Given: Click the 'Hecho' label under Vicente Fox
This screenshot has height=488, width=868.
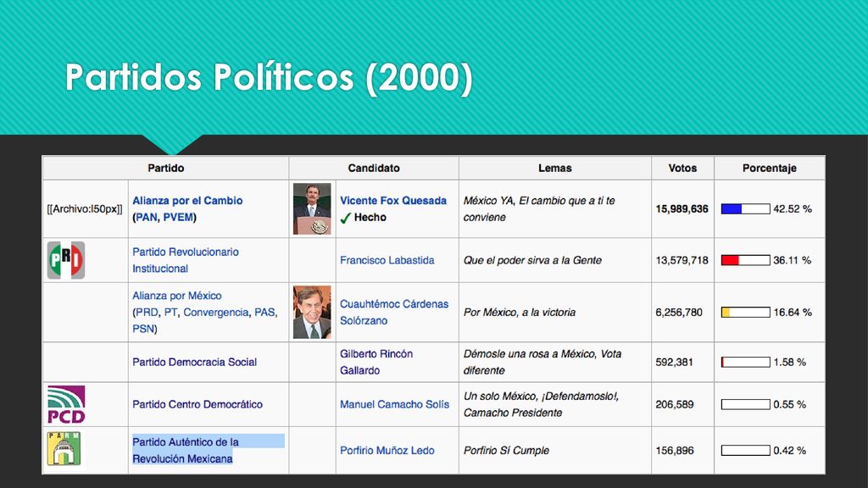Looking at the screenshot, I should click(370, 218).
